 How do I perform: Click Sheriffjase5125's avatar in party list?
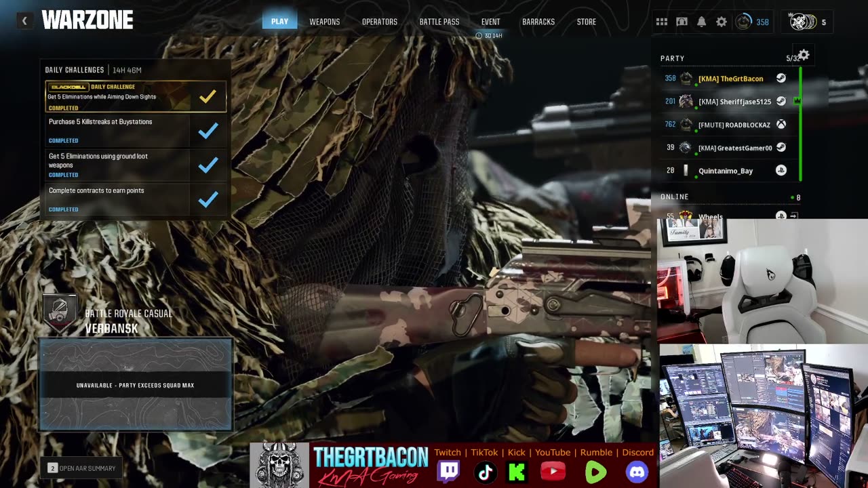(x=686, y=102)
